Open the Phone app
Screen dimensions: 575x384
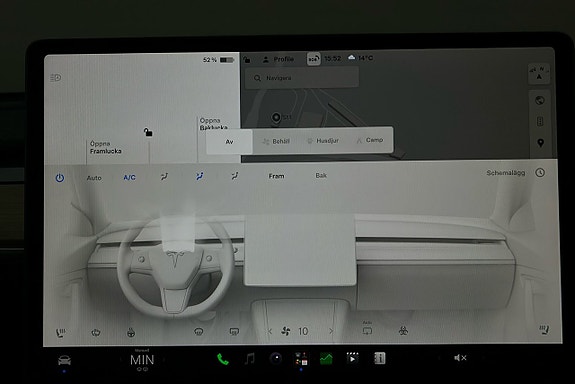[223, 359]
